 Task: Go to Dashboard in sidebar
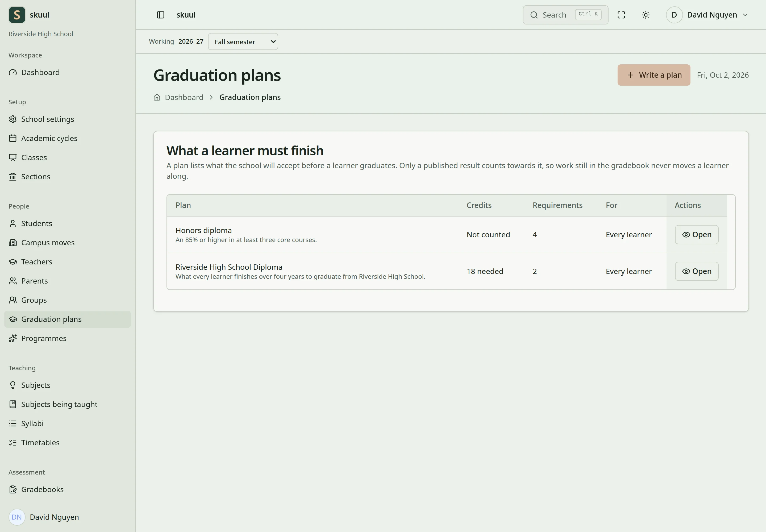(x=67, y=72)
